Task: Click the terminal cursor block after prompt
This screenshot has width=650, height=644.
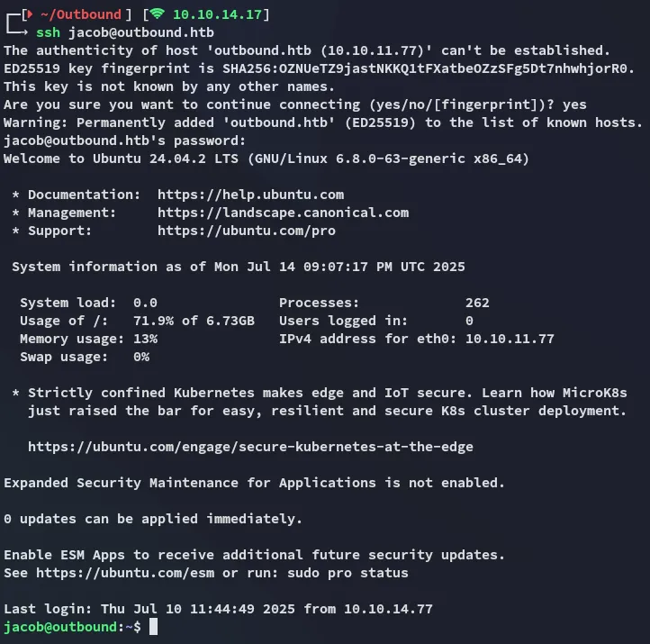Action: [154, 627]
